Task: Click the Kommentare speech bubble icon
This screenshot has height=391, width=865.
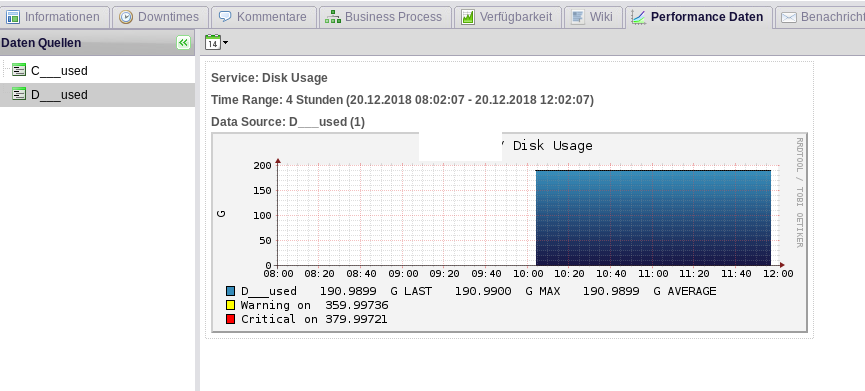Action: (x=225, y=17)
